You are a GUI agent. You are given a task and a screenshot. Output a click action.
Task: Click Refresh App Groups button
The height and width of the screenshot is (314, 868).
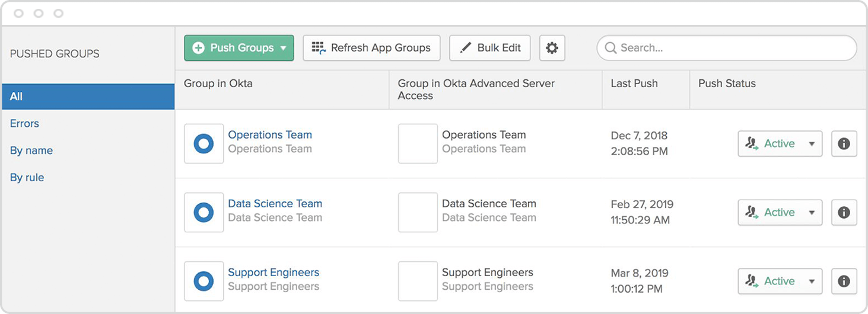pos(371,48)
